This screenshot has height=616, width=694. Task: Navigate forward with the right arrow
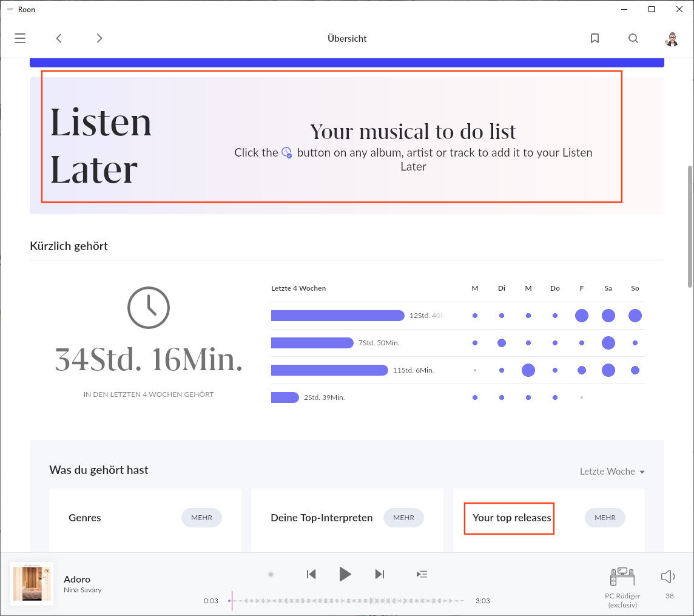[x=99, y=38]
